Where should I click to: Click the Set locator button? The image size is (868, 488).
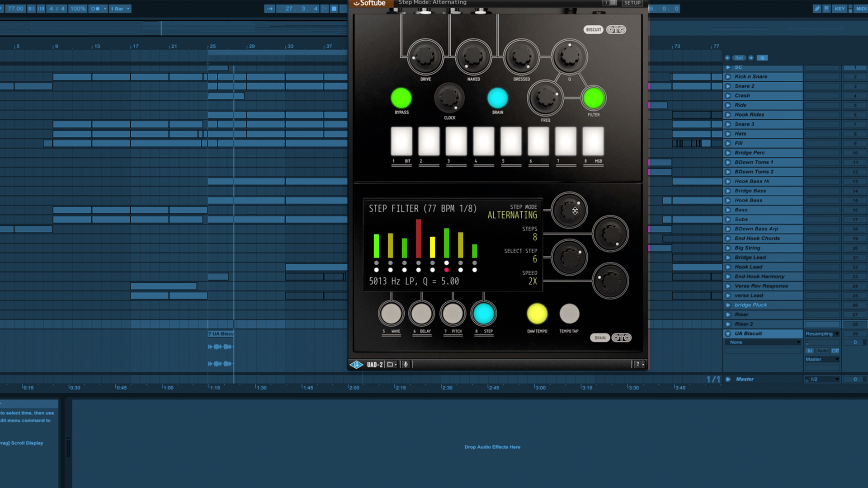739,58
